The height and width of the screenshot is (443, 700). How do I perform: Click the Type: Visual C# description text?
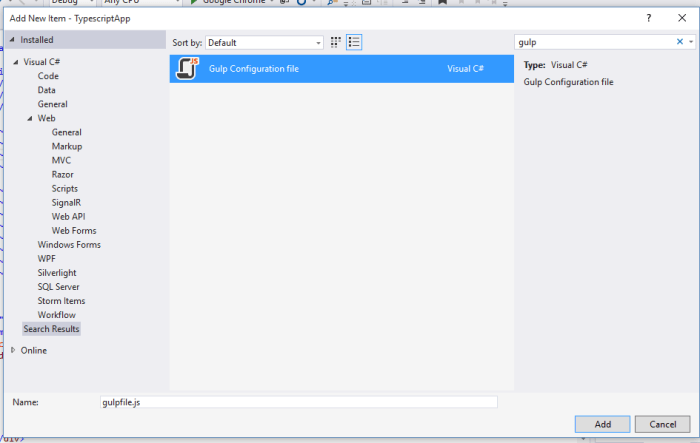click(555, 65)
